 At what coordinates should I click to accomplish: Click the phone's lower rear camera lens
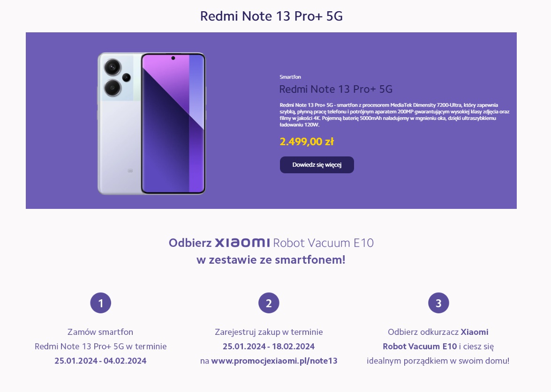(x=113, y=87)
